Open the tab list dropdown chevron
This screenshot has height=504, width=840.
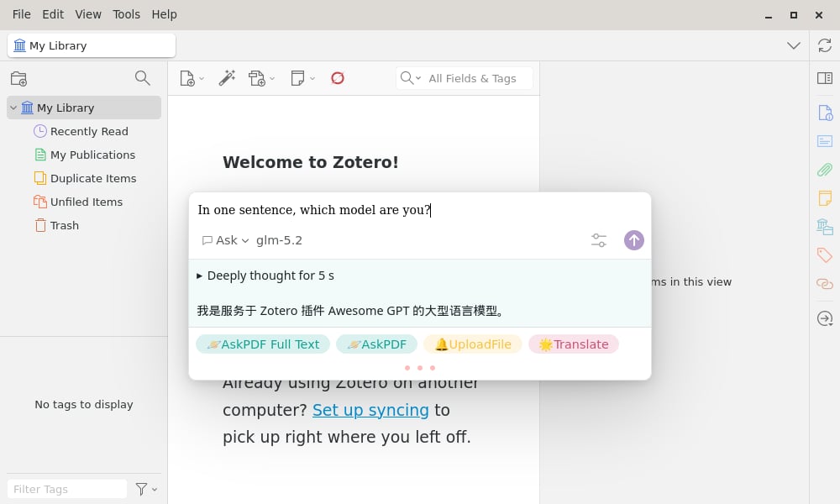[794, 45]
